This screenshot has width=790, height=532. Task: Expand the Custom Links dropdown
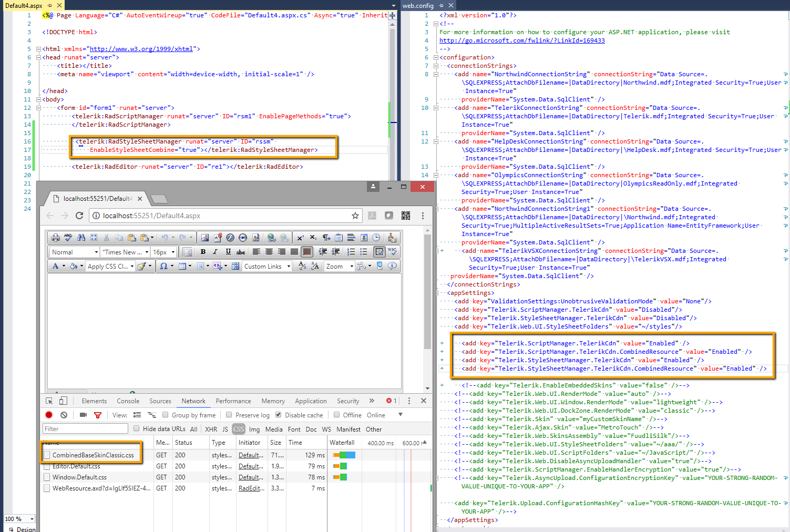pos(266,267)
